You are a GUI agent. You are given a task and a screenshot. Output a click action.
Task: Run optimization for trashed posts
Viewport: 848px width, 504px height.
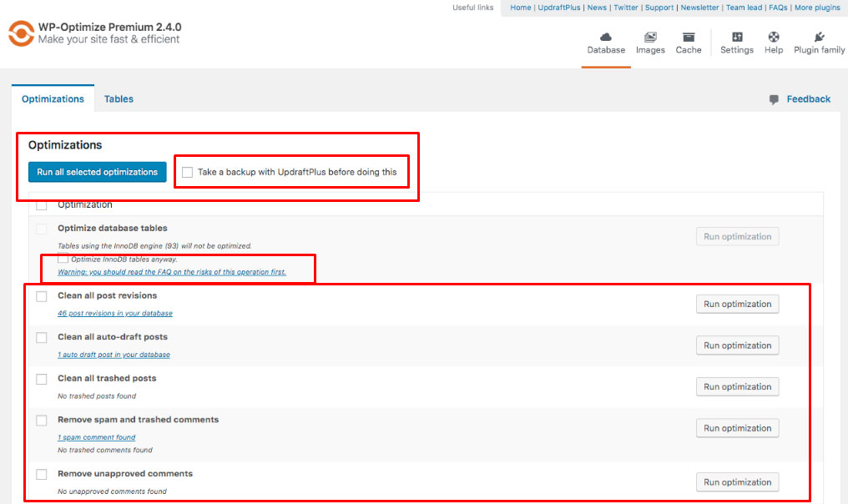[737, 386]
